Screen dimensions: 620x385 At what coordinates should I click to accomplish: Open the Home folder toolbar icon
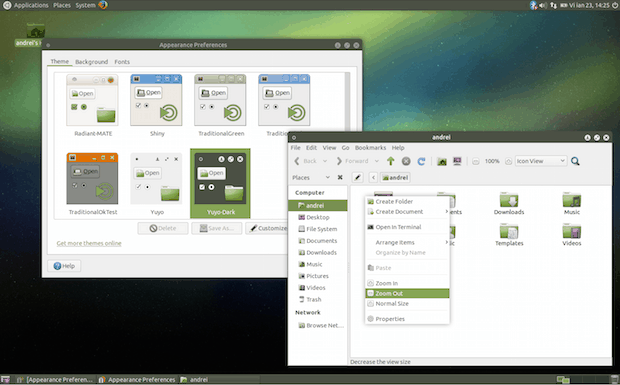(x=442, y=161)
